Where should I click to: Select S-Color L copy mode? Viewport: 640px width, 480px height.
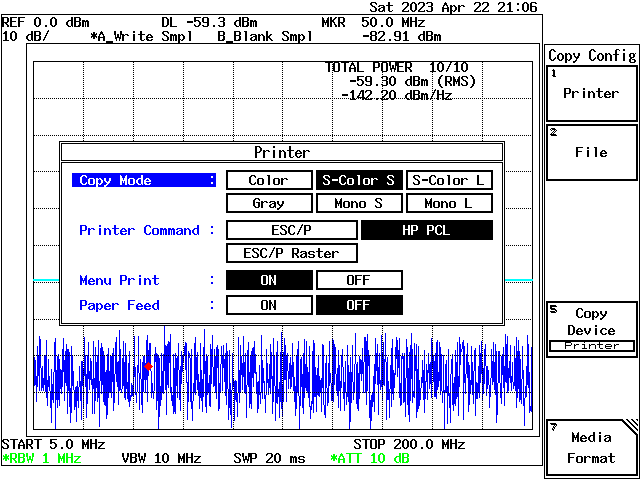[x=449, y=180]
